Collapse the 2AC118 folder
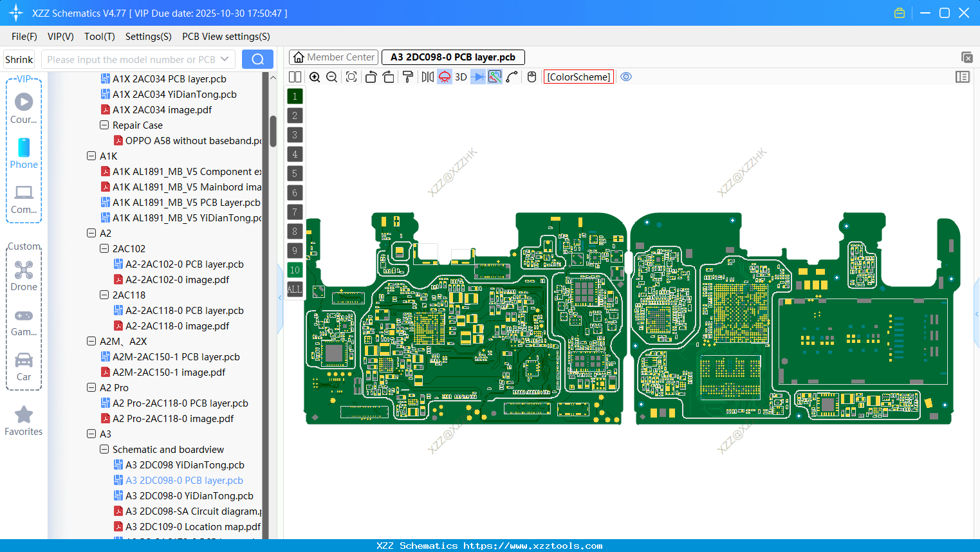 click(x=104, y=295)
